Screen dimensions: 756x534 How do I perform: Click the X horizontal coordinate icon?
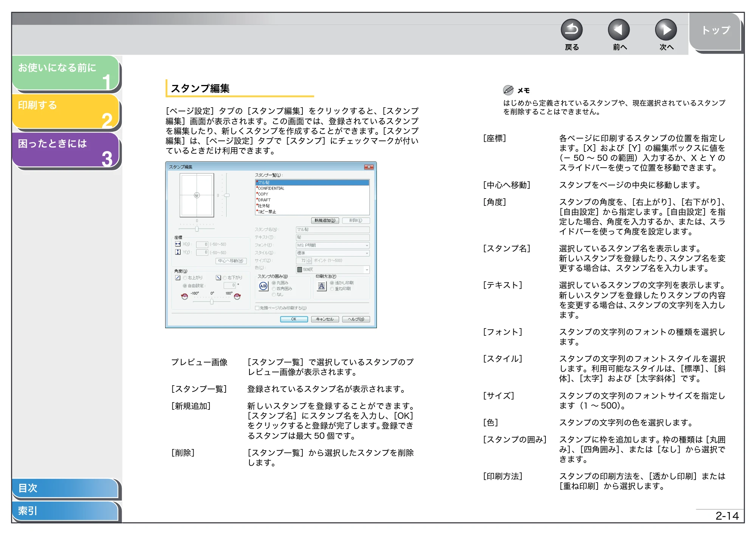point(178,244)
